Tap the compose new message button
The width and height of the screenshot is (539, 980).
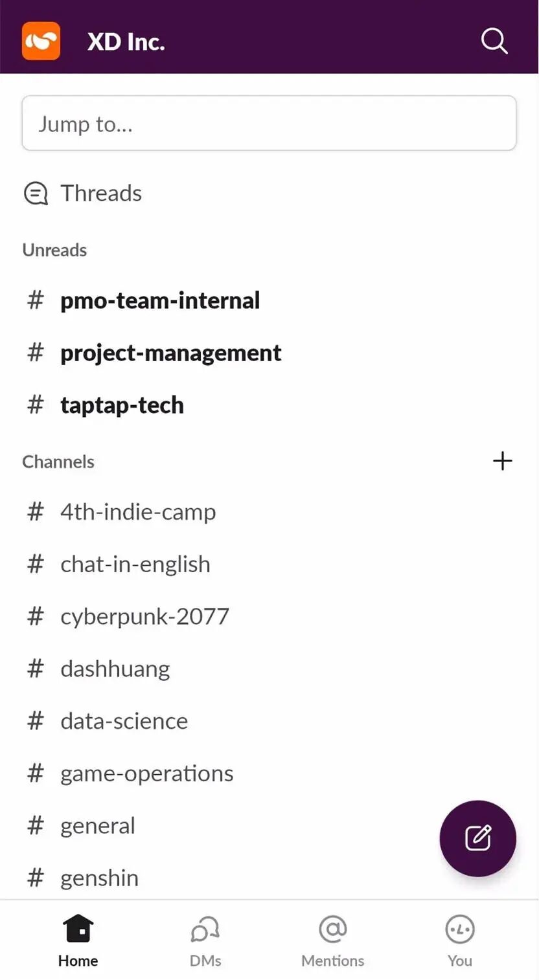(x=477, y=838)
